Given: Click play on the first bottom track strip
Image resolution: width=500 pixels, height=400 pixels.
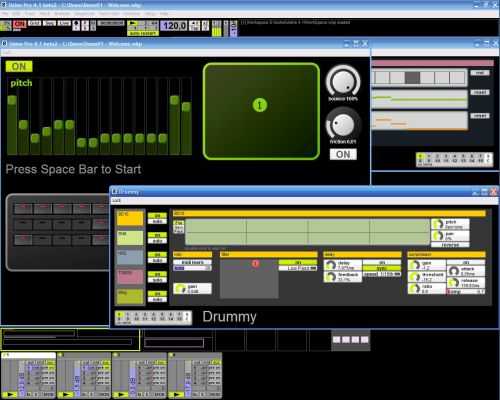Looking at the screenshot, I should point(10,394).
